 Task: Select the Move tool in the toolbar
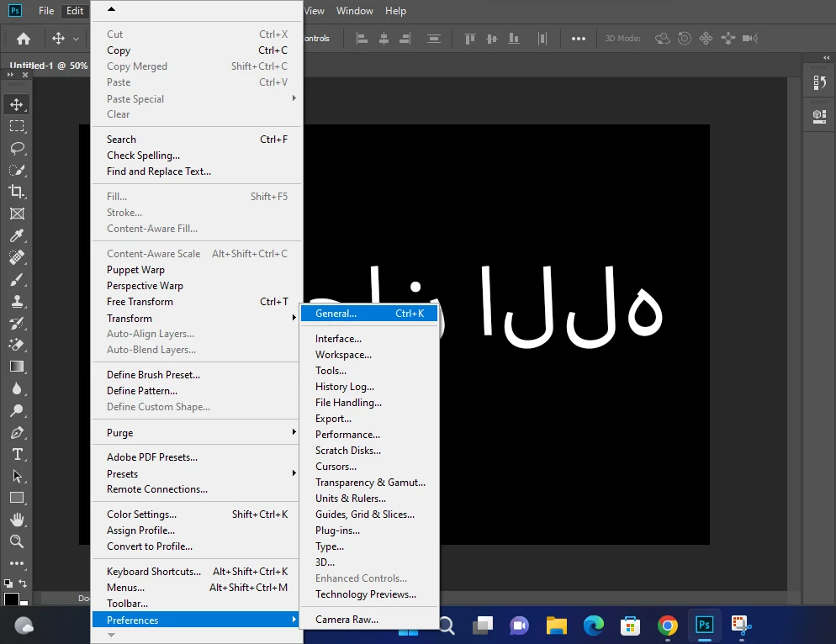17,104
